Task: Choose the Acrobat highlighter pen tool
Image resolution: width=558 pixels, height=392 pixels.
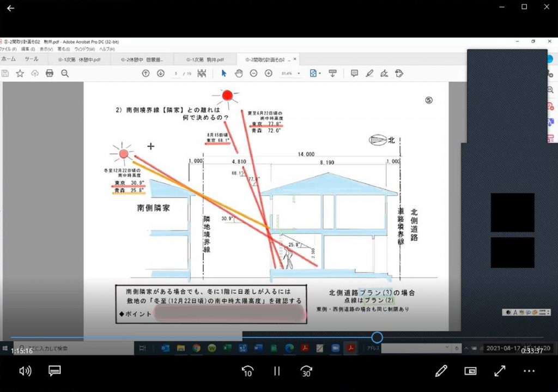Action: pos(369,74)
